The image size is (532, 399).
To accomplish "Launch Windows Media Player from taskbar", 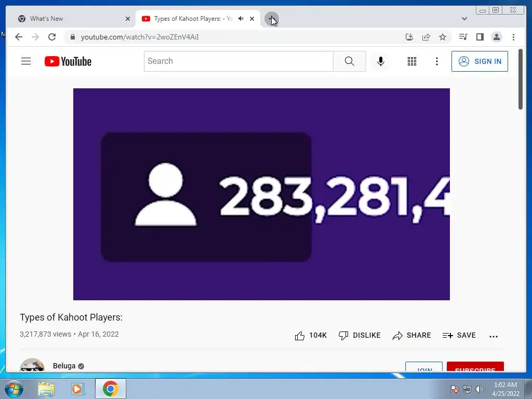I will tap(77, 389).
